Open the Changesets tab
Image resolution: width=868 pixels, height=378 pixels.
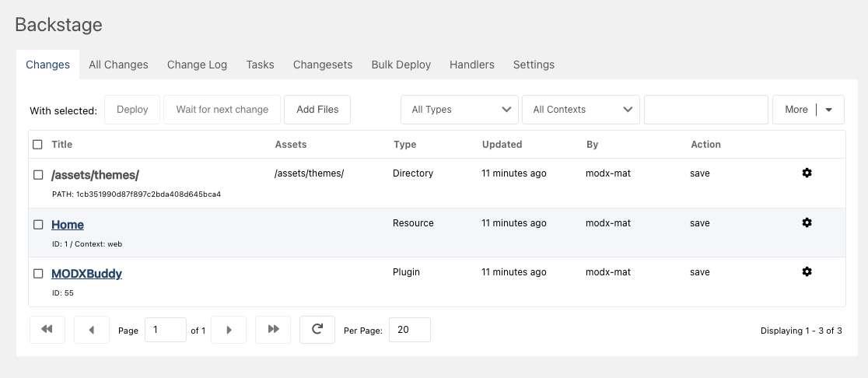point(323,65)
